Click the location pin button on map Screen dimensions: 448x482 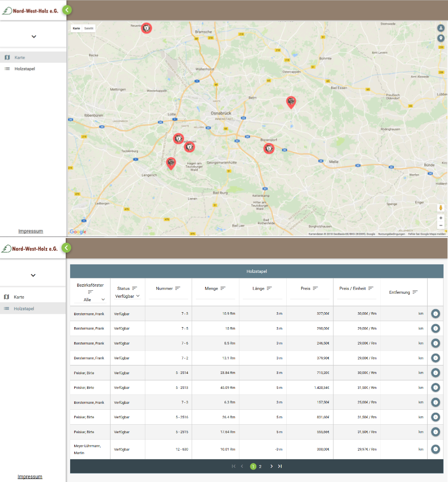tap(441, 38)
